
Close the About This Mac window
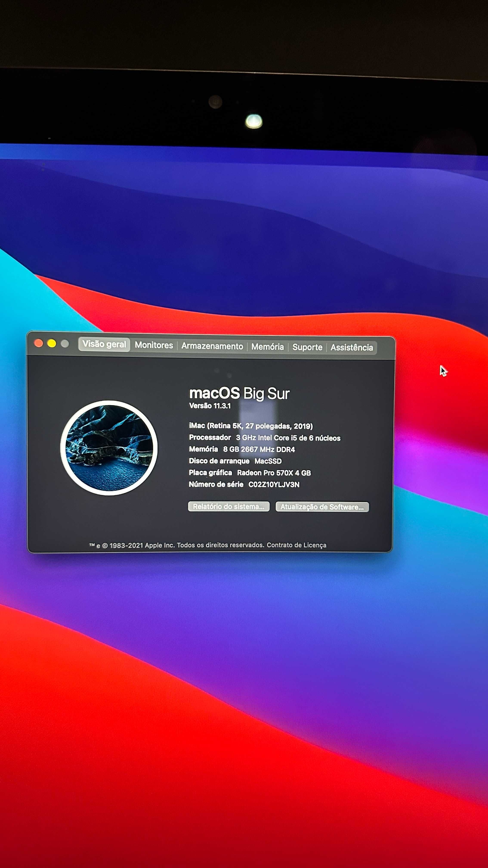click(x=38, y=343)
